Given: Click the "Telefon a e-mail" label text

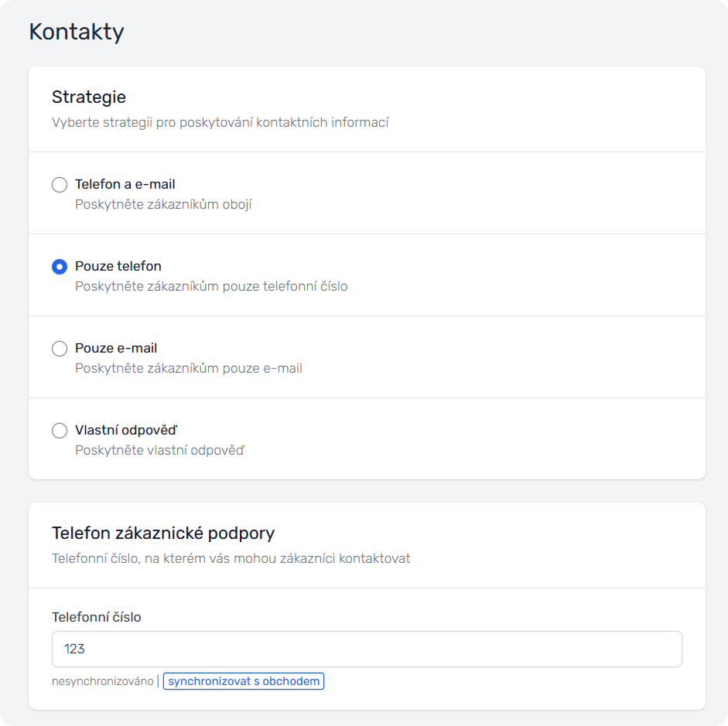Looking at the screenshot, I should coord(125,185).
